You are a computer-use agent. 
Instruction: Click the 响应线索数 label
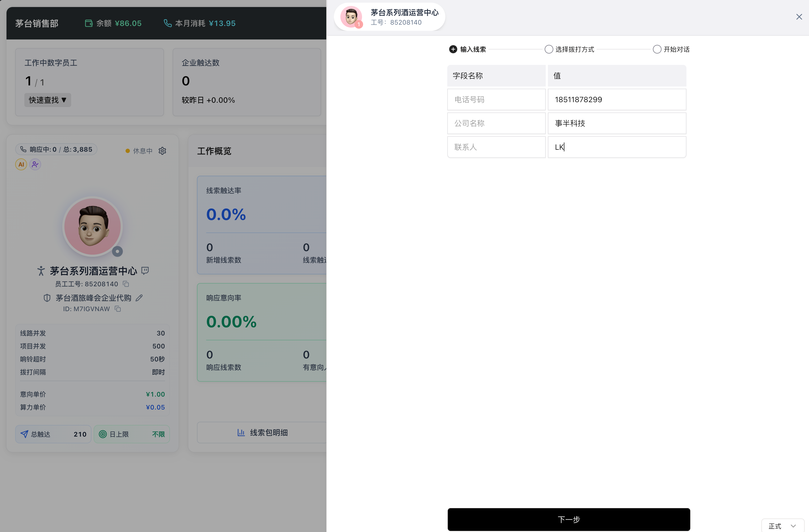(x=224, y=367)
